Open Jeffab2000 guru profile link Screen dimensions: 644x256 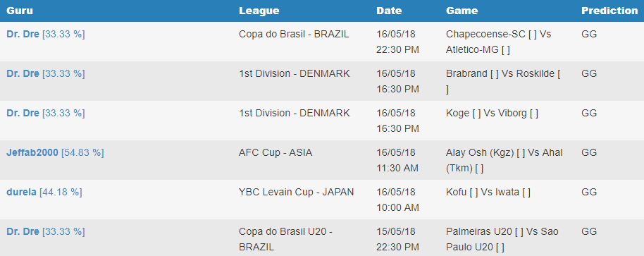(x=32, y=152)
